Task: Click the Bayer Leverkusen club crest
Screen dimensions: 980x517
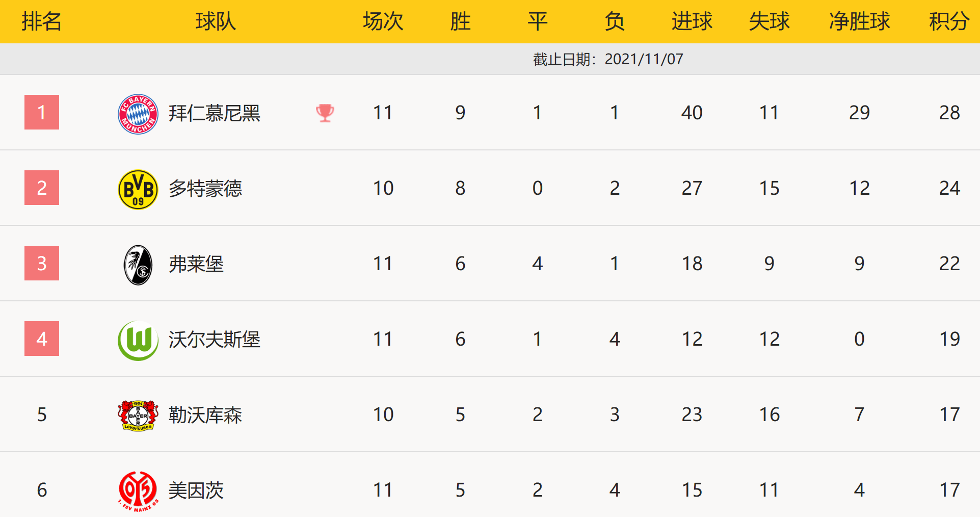Action: click(x=138, y=415)
